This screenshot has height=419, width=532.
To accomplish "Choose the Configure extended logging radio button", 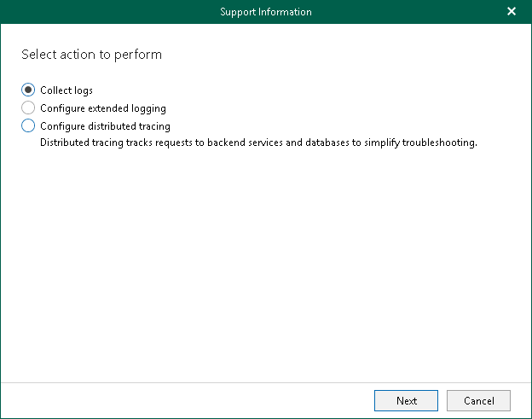I will (x=28, y=108).
